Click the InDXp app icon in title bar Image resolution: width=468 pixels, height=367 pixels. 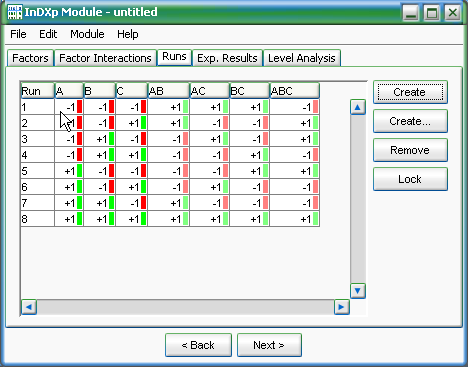coord(15,12)
